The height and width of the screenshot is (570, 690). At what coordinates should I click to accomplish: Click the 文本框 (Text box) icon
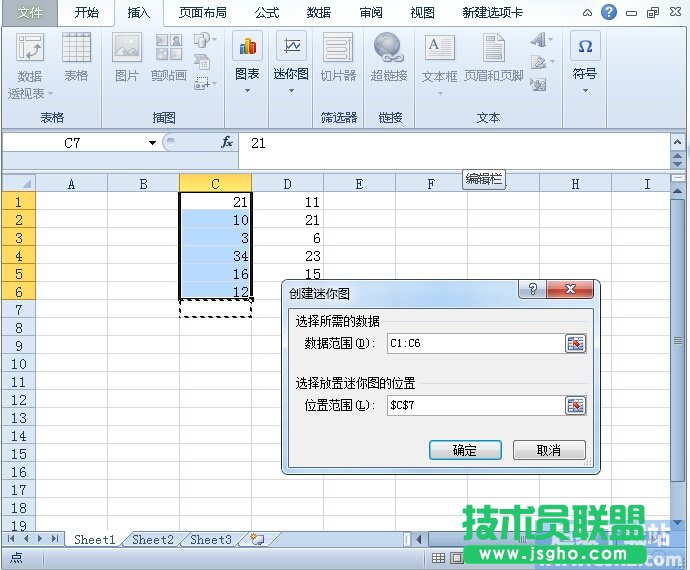(439, 47)
